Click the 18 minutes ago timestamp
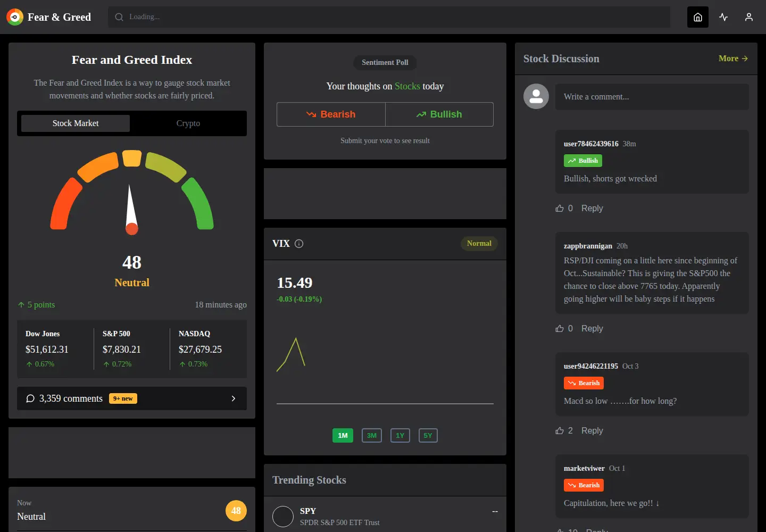This screenshot has width=766, height=532. point(221,305)
